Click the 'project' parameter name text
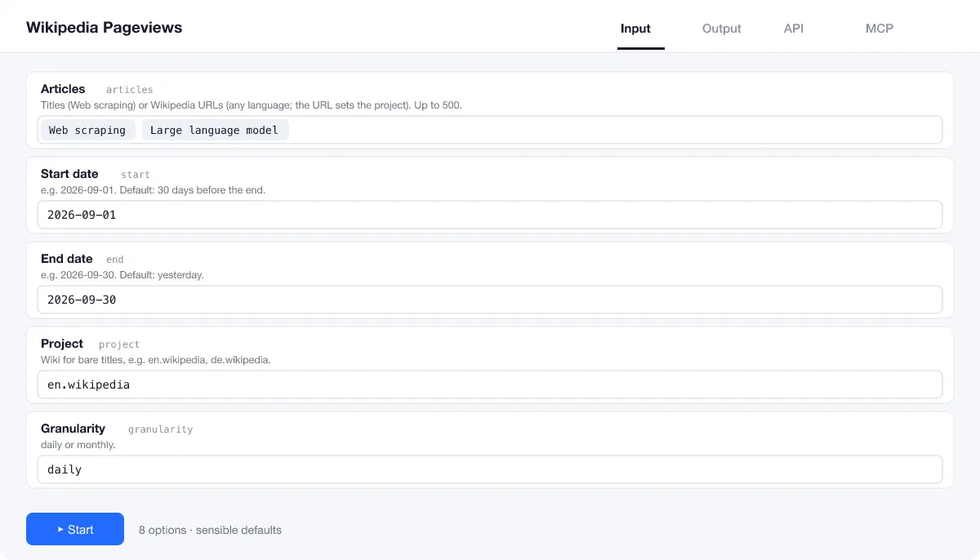The image size is (980, 560). [119, 344]
